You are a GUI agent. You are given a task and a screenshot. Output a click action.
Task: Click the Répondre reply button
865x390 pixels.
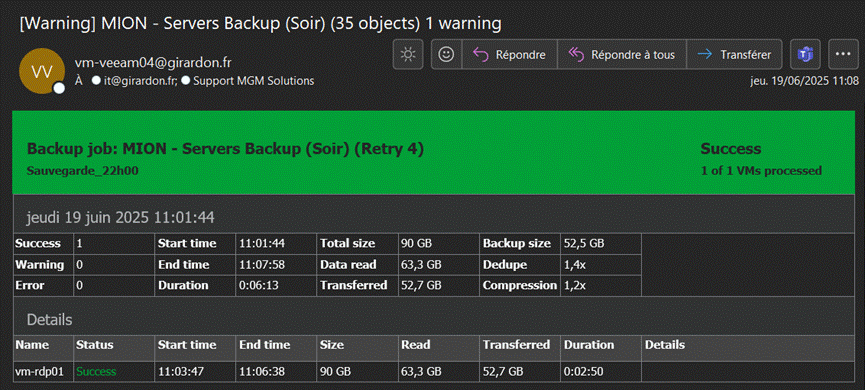pos(509,54)
